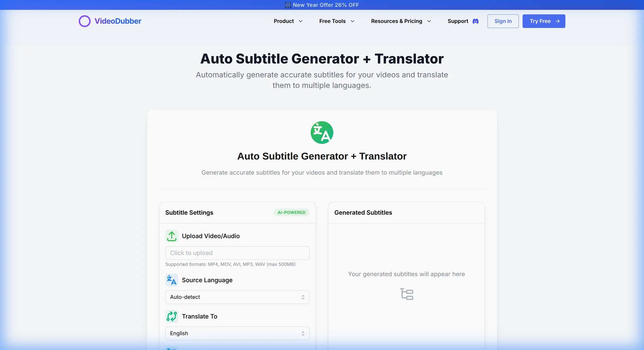Open Discord via the icon beside Support
Screen dimensions: 644x350
pyautogui.click(x=476, y=21)
